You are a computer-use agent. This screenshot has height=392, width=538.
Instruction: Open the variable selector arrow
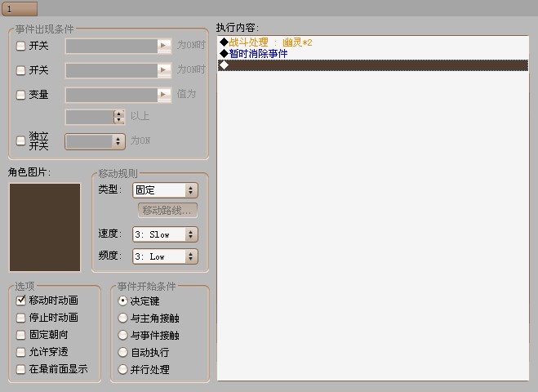(x=164, y=95)
